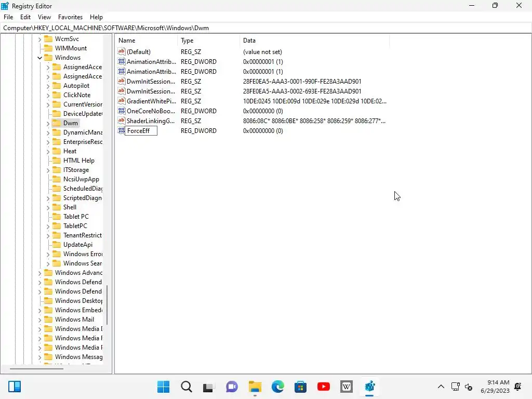The height and width of the screenshot is (399, 532).
Task: Open the Chat app on taskbar
Action: tap(232, 387)
